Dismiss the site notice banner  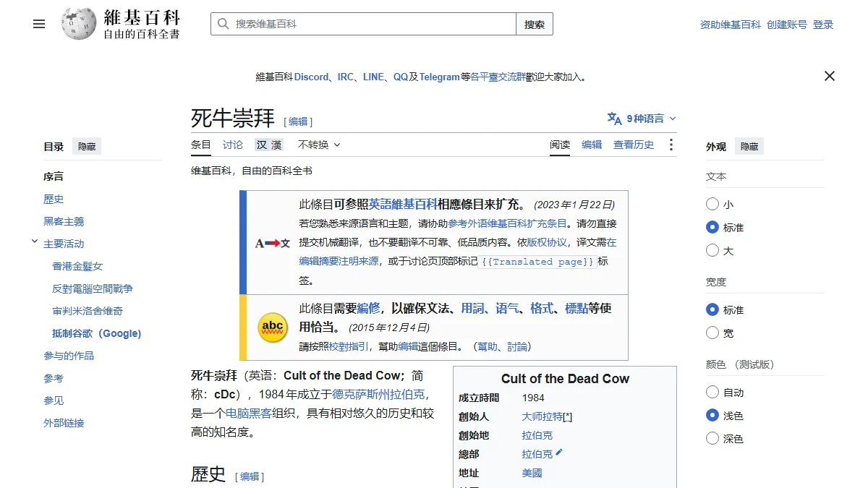point(830,76)
